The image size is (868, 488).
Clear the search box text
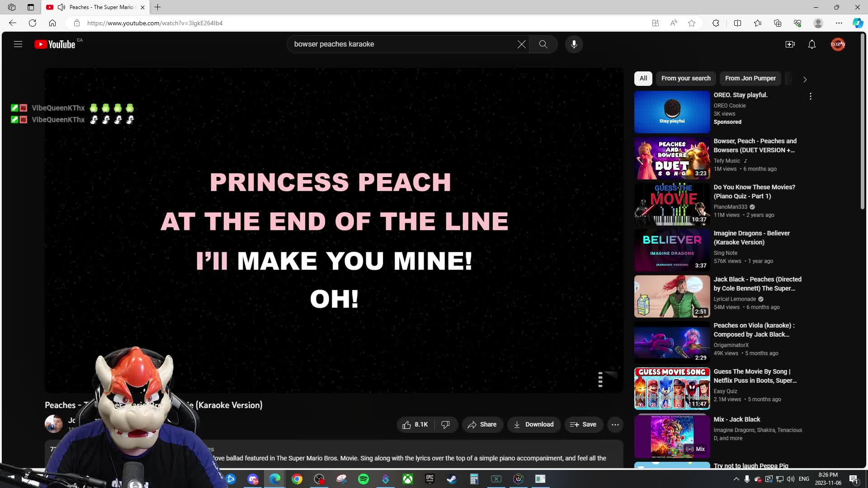[522, 44]
